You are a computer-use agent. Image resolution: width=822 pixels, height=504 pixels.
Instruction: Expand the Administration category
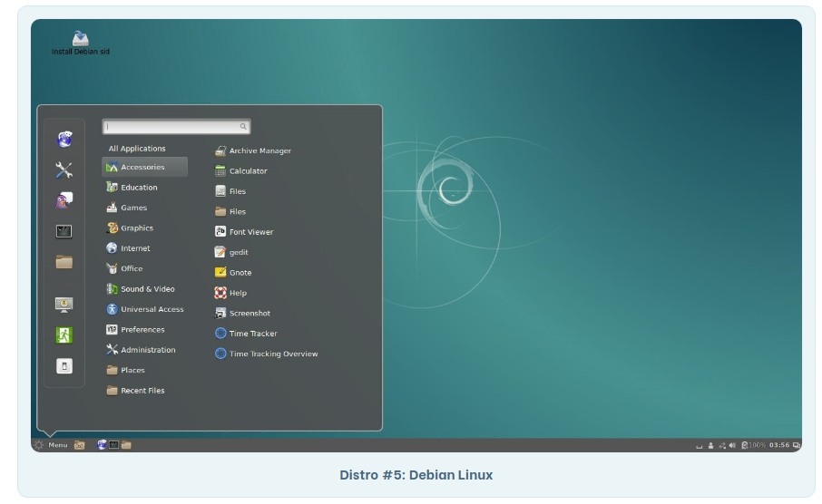(x=147, y=350)
